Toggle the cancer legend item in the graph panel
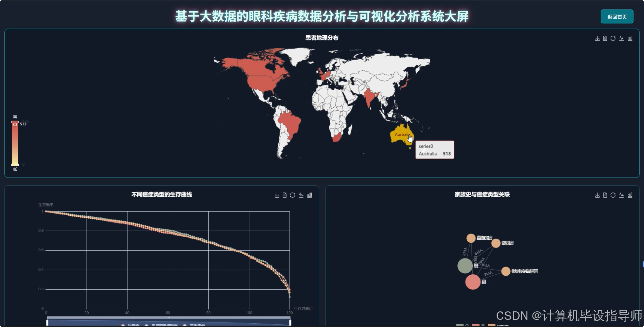644x327 pixels. 497,325
